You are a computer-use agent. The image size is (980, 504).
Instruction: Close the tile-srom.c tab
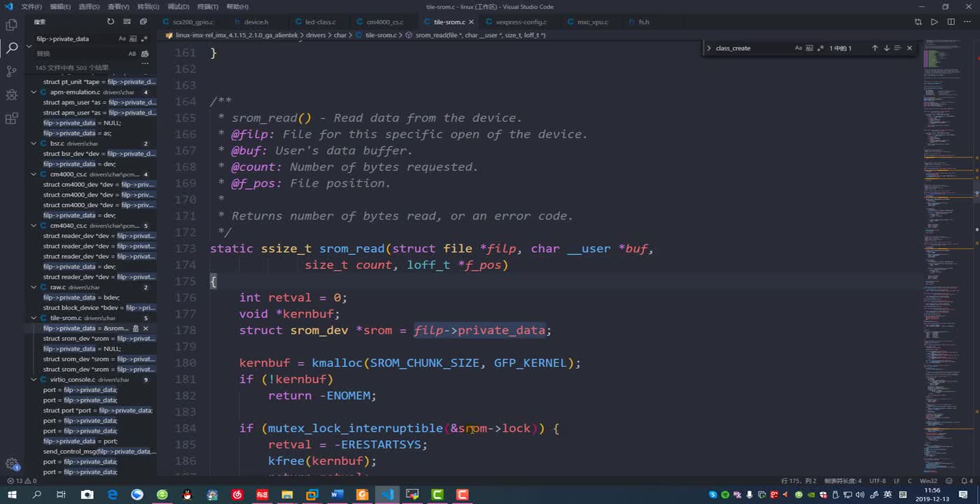(x=472, y=22)
